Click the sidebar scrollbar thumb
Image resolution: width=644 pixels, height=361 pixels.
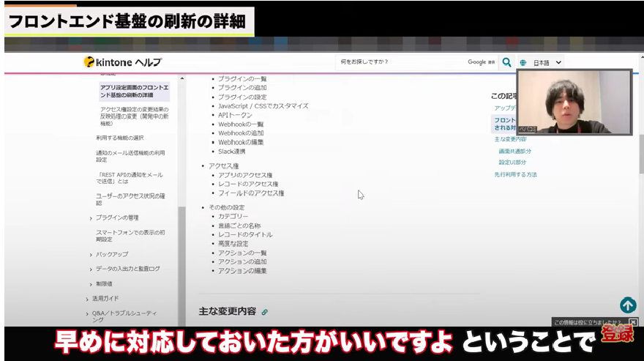(x=182, y=267)
